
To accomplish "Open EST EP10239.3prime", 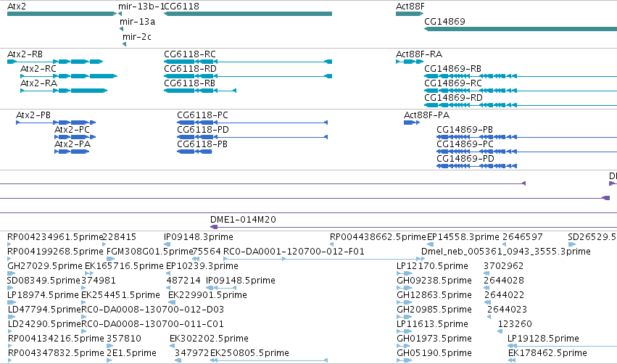I will coord(202,266).
